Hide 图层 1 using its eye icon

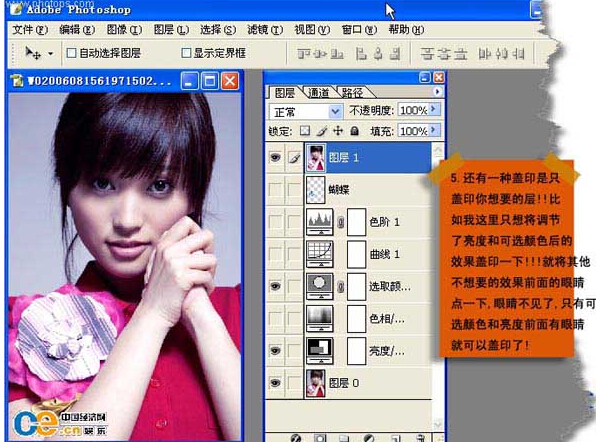[275, 157]
